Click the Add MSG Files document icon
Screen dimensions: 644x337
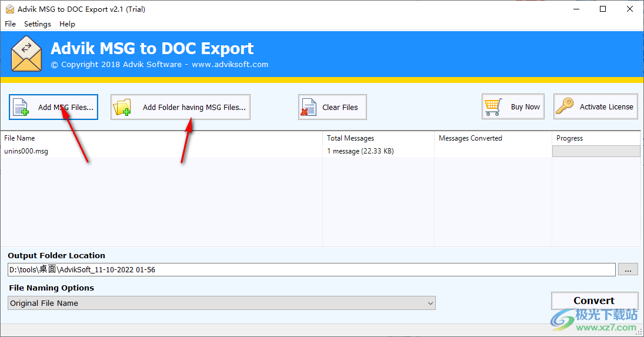(x=21, y=107)
